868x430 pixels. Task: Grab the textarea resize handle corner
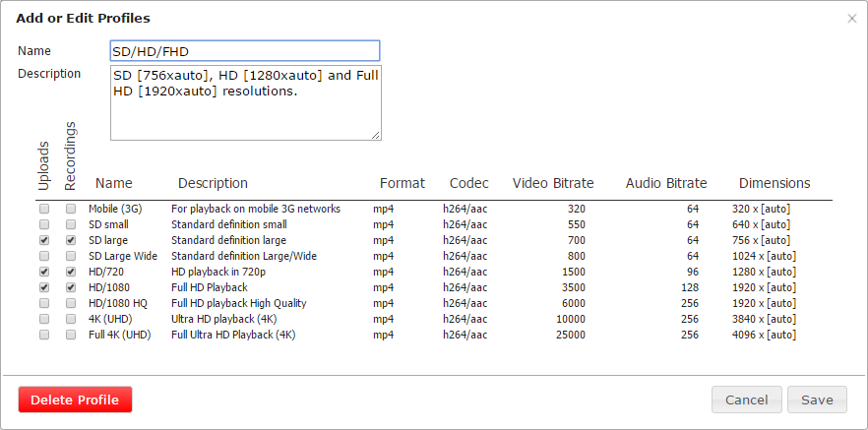coord(376,135)
